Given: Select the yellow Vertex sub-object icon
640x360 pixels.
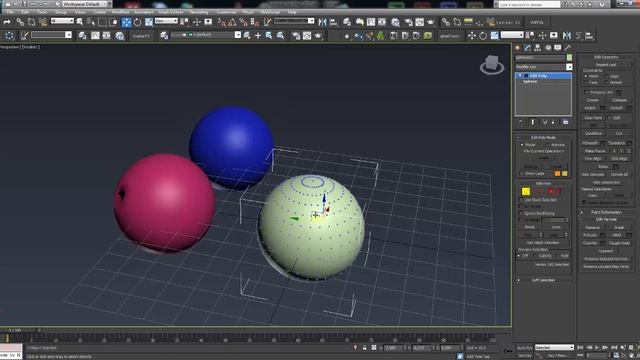Looking at the screenshot, I should (526, 191).
